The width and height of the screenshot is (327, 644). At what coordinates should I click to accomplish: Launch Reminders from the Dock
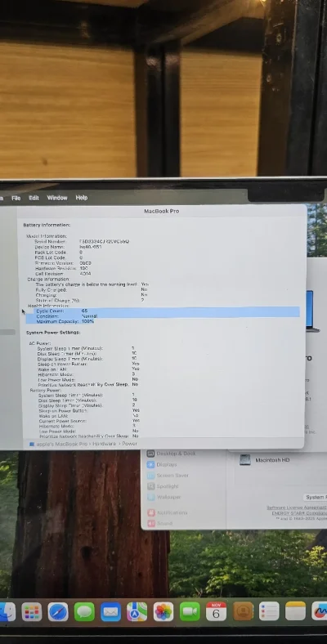click(269, 612)
